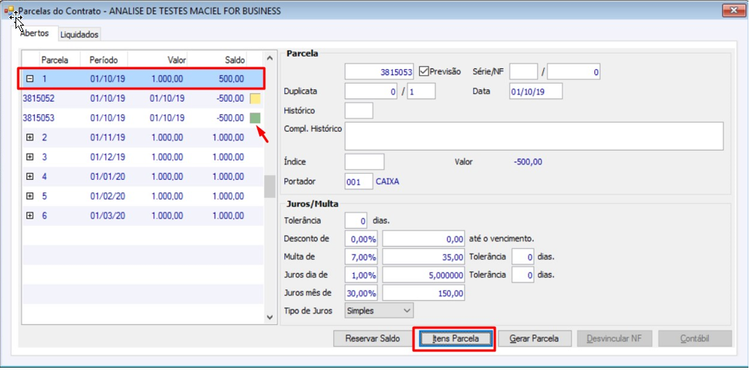Click the Duplicata first field

point(371,91)
